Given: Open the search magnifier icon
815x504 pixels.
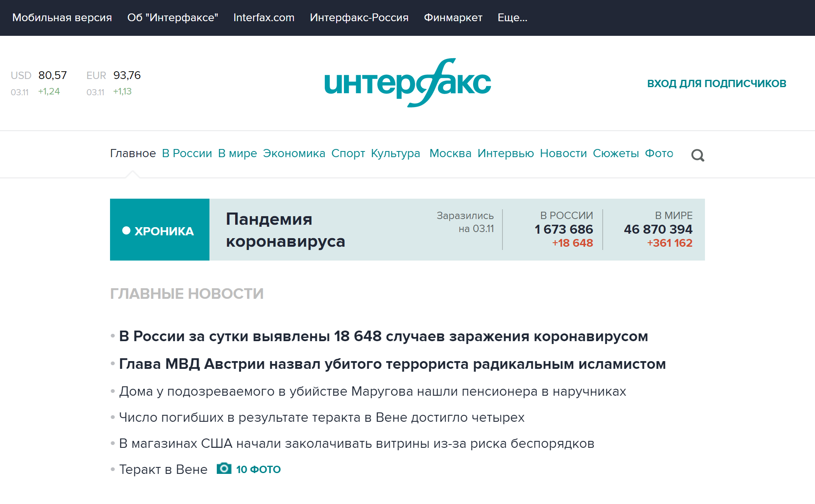Looking at the screenshot, I should click(698, 155).
